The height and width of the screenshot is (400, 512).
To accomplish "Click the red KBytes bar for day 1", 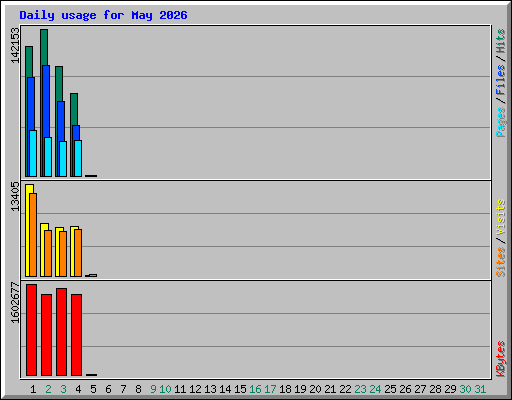I will 31,330.
